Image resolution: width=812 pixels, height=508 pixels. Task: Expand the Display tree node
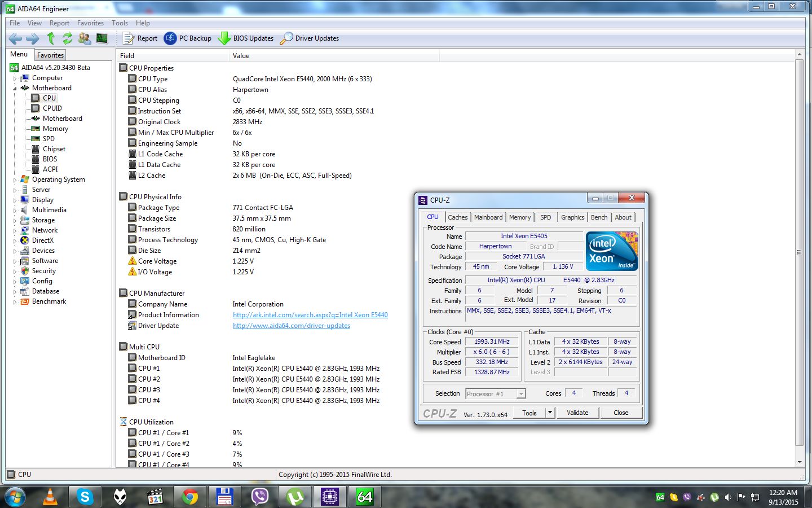(x=15, y=200)
